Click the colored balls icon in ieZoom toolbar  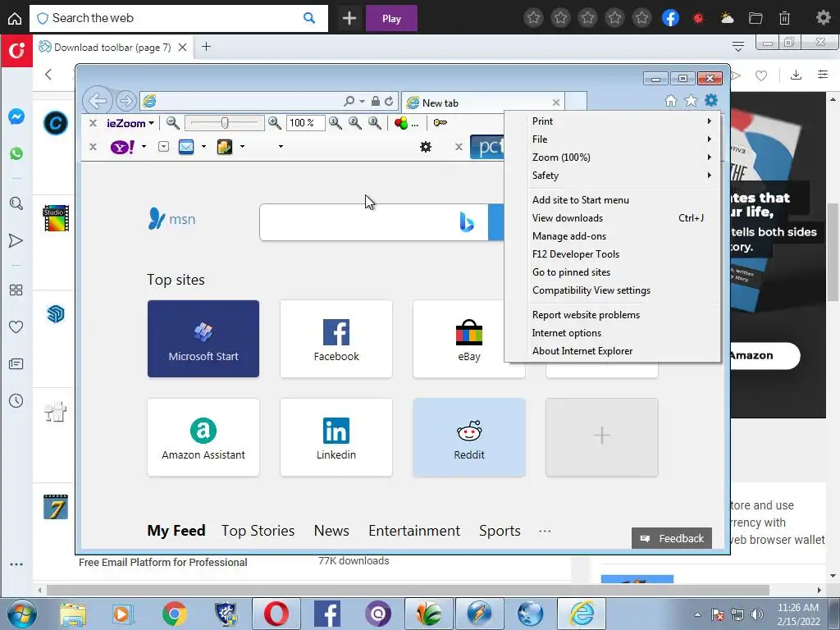(400, 123)
